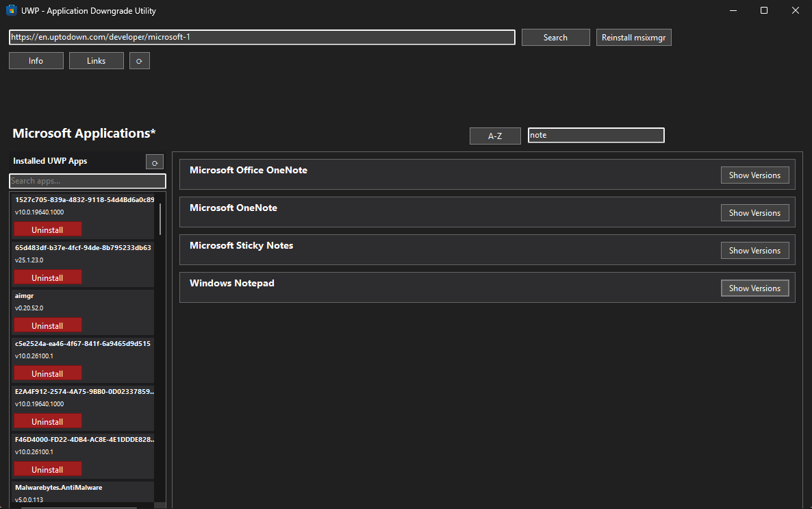Select 'Microsoft OneNote' title text
812x509 pixels.
pos(233,208)
